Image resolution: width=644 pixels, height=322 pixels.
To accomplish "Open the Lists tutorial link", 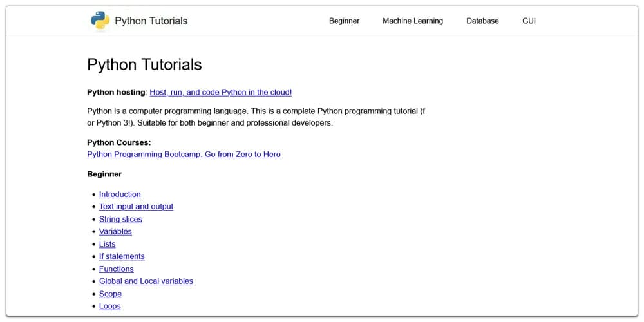I will (x=107, y=244).
